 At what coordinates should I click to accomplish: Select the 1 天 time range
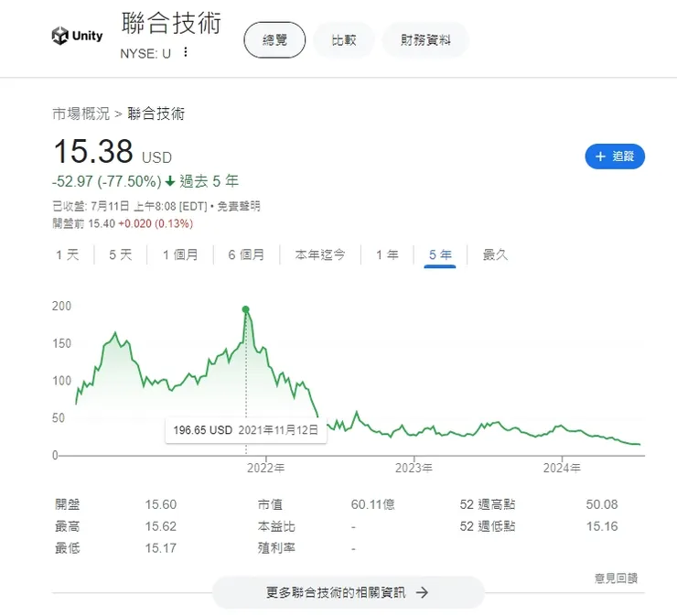pos(68,254)
